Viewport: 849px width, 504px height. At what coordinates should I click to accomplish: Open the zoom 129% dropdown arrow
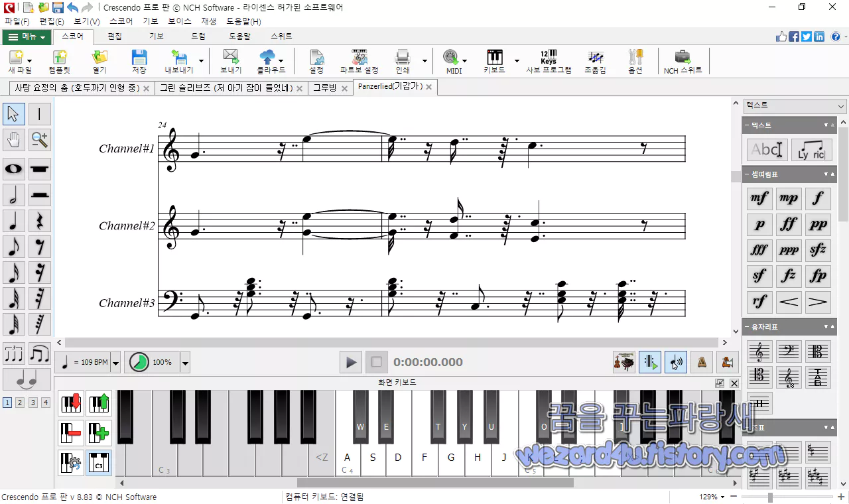pyautogui.click(x=724, y=497)
